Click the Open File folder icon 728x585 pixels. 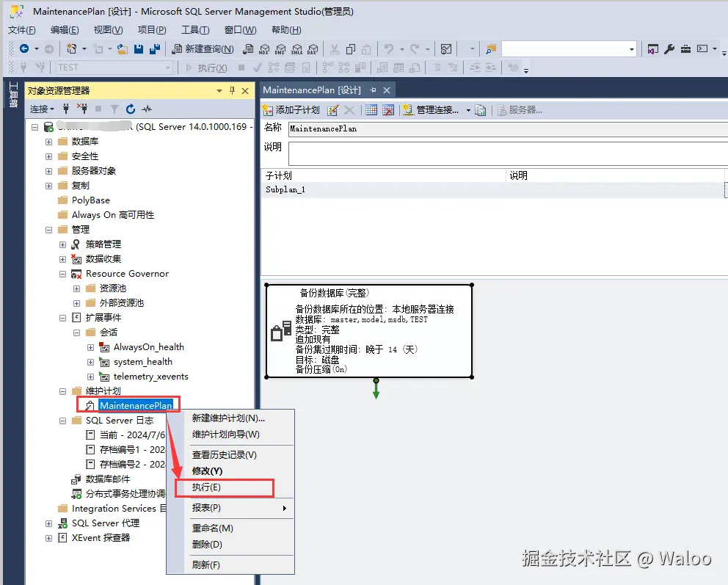pyautogui.click(x=123, y=48)
